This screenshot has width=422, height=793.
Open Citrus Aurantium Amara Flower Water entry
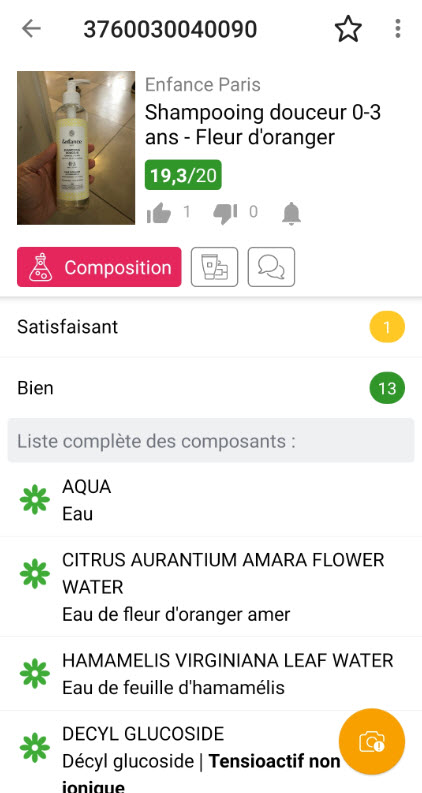pos(211,587)
